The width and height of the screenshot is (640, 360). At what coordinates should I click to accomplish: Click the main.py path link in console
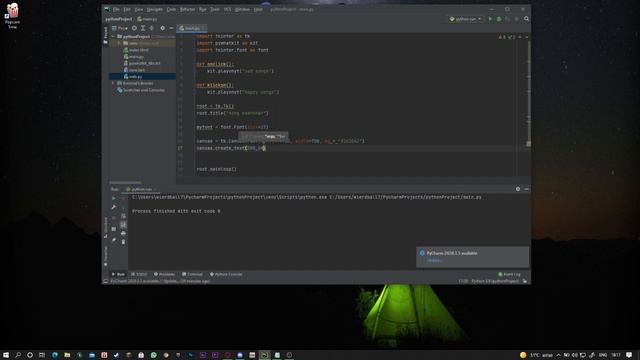coord(405,197)
